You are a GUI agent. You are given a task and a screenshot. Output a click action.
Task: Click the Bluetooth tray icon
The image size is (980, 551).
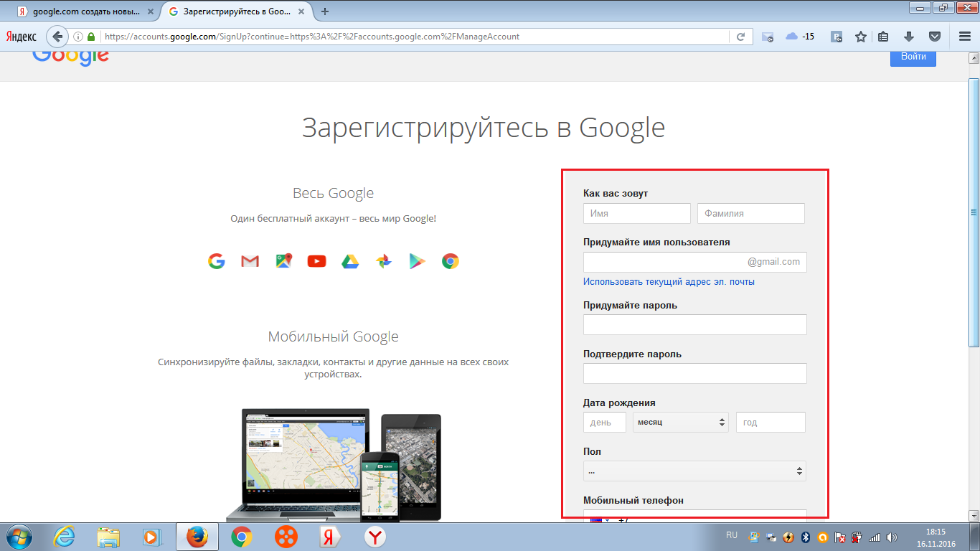pyautogui.click(x=805, y=537)
